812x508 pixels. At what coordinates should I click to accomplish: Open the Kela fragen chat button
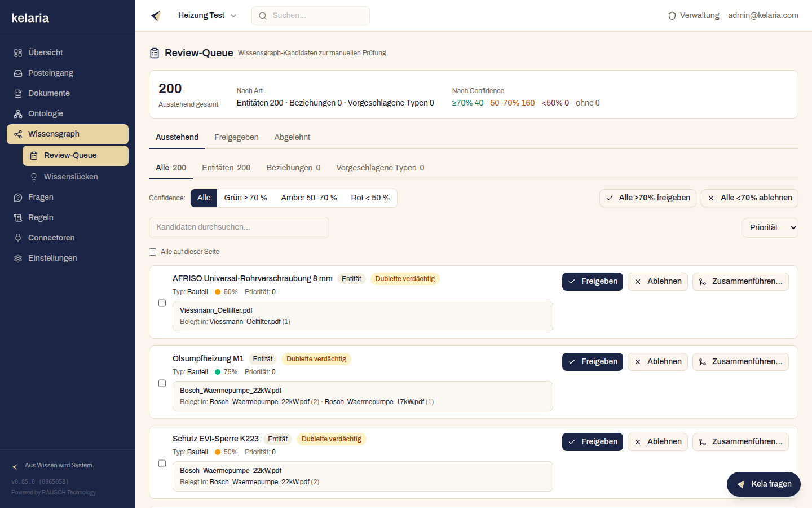click(x=764, y=484)
